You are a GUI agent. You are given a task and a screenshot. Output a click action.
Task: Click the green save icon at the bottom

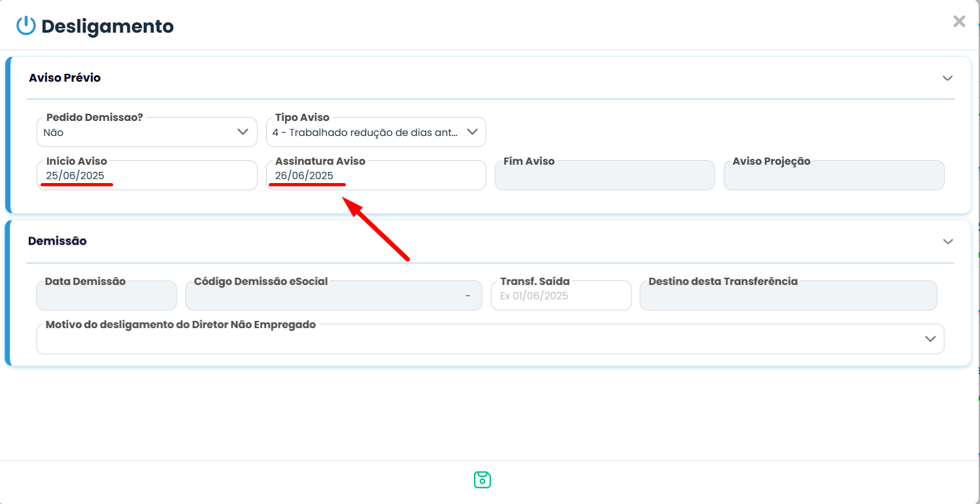coord(482,480)
